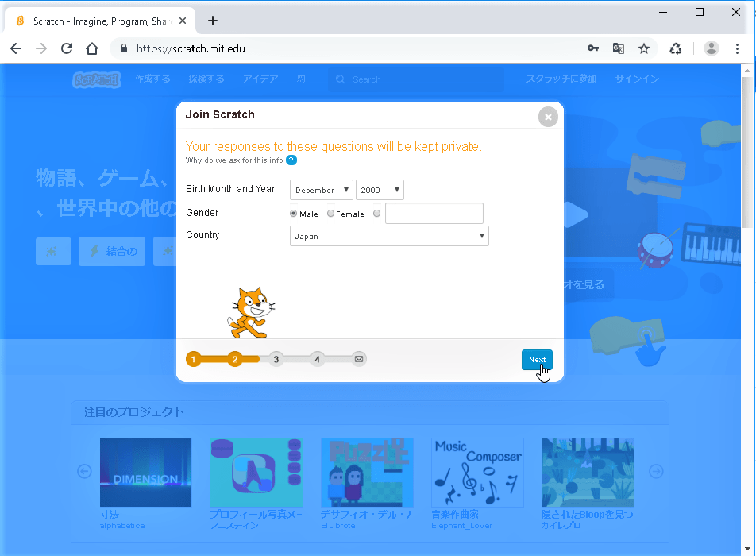Image resolution: width=756 pixels, height=556 pixels.
Task: Open the DIMENSION project thumbnail
Action: pyautogui.click(x=145, y=473)
